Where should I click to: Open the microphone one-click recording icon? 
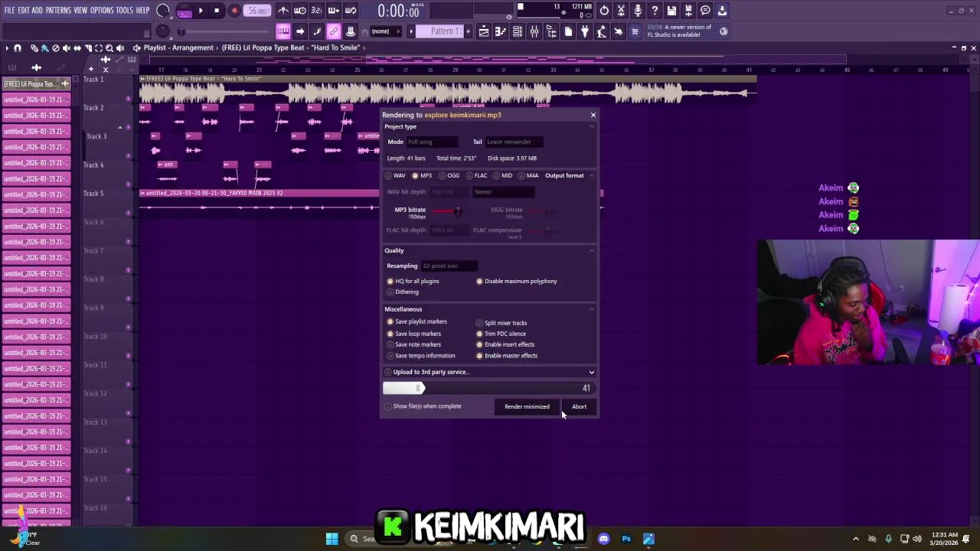pyautogui.click(x=638, y=11)
